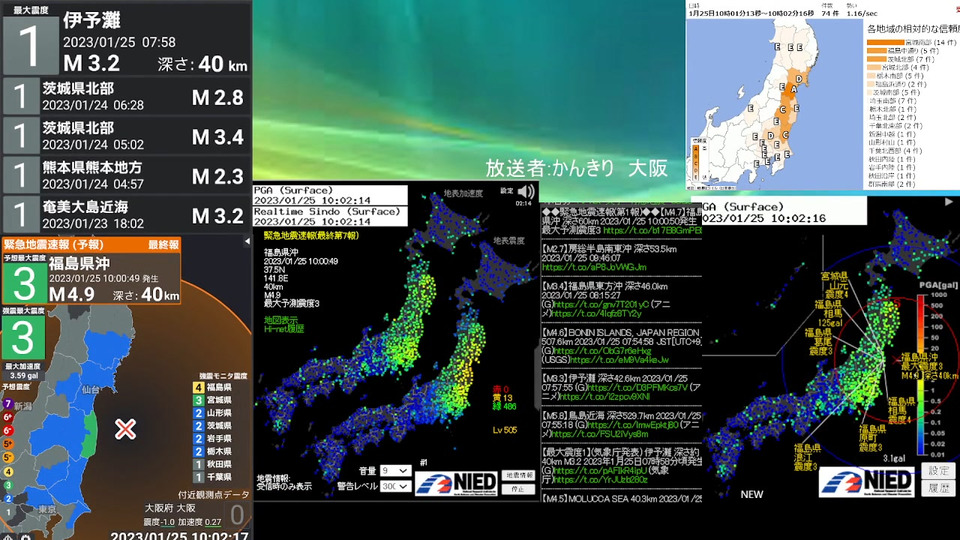The width and height of the screenshot is (960, 540).
Task: Click the 茨城県 intensity 2 row
Action: [x=213, y=426]
